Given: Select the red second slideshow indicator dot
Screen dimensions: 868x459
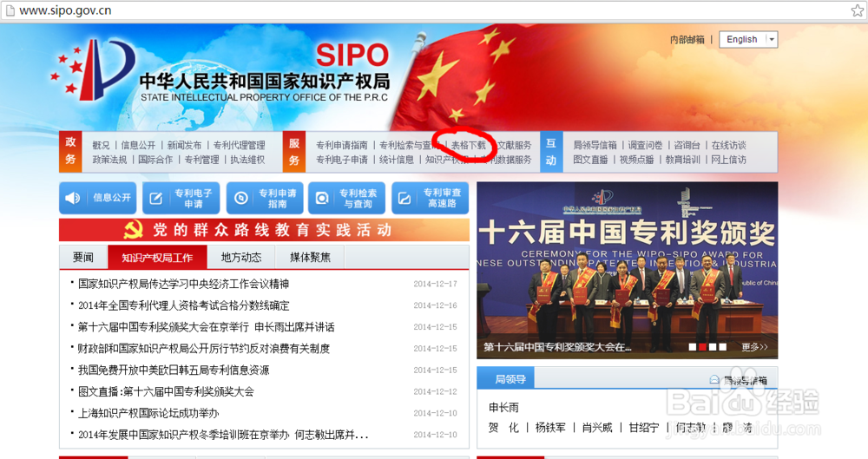Looking at the screenshot, I should pyautogui.click(x=702, y=347).
